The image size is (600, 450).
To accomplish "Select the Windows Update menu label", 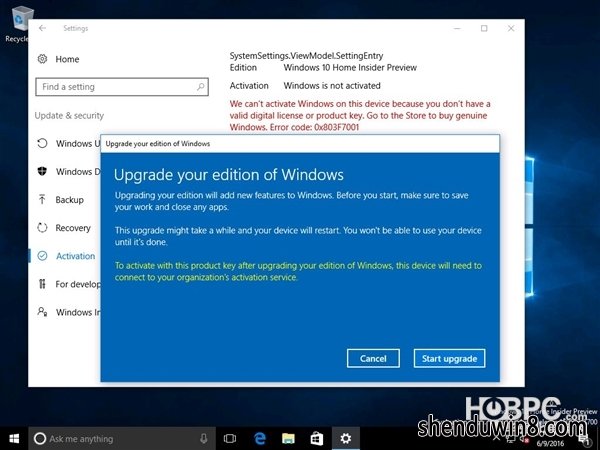I will [x=78, y=143].
